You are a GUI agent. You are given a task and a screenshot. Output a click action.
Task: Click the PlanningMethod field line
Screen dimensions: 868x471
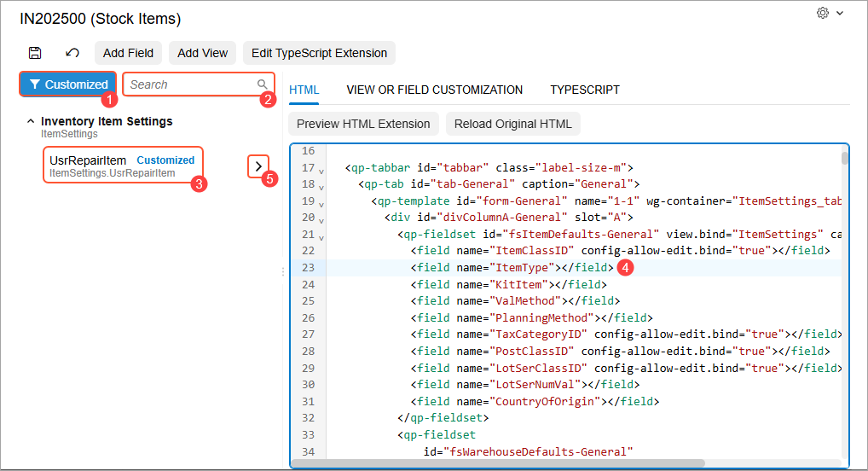click(x=532, y=317)
